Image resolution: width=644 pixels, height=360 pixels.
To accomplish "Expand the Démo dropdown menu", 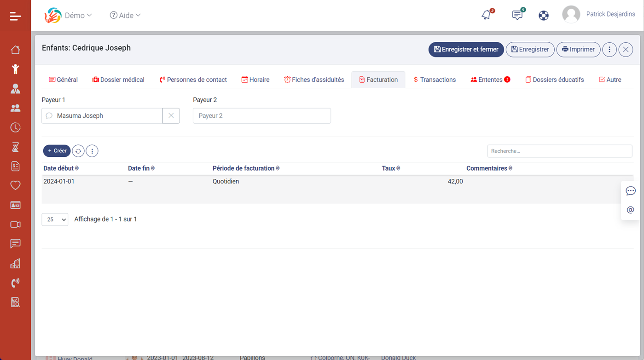I will point(78,15).
